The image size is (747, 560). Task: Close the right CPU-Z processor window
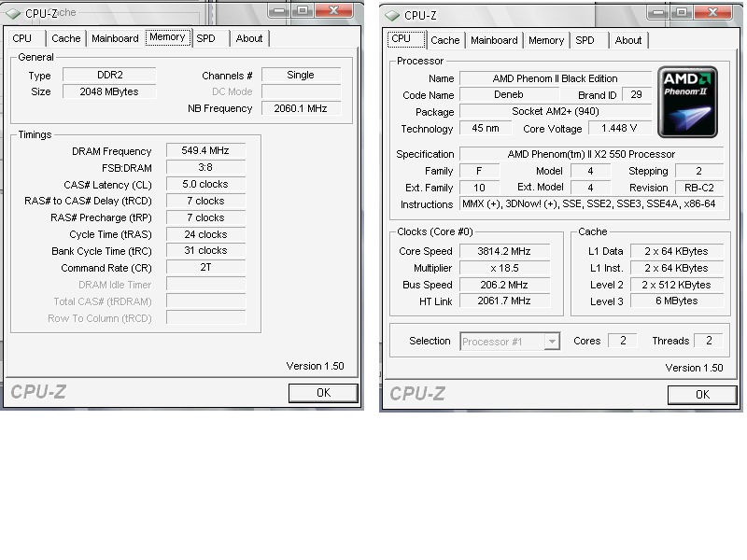pyautogui.click(x=713, y=12)
